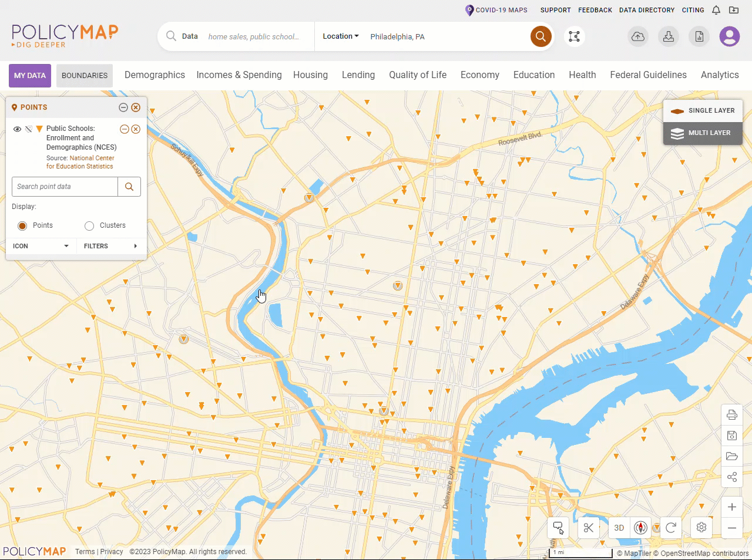Open the notifications bell icon
This screenshot has height=560, width=752.
click(716, 10)
